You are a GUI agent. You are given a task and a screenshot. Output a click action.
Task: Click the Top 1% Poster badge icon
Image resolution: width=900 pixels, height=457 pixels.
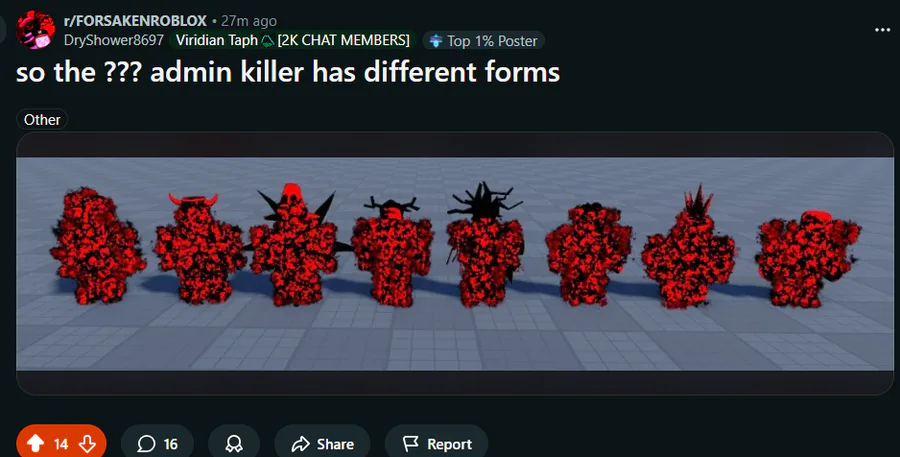tap(436, 41)
